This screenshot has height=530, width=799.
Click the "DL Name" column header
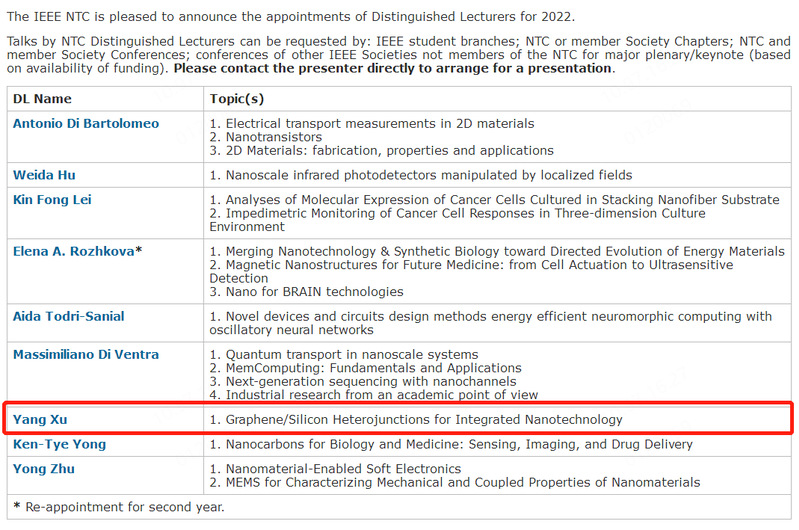(x=42, y=98)
